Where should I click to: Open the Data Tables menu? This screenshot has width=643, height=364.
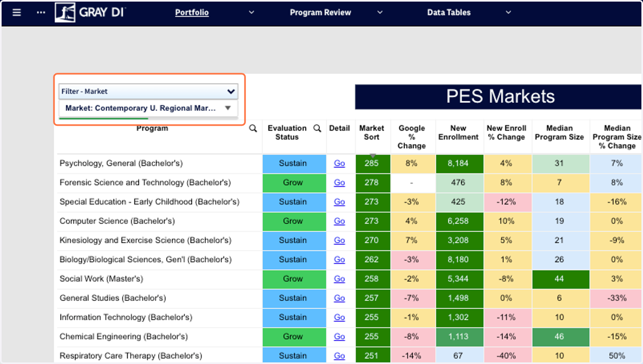(x=449, y=12)
